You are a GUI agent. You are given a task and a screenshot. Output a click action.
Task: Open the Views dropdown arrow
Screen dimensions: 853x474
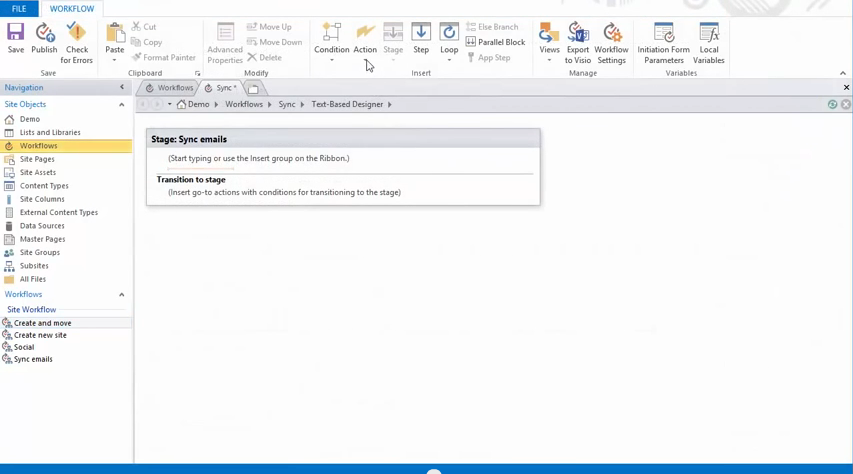(x=549, y=60)
